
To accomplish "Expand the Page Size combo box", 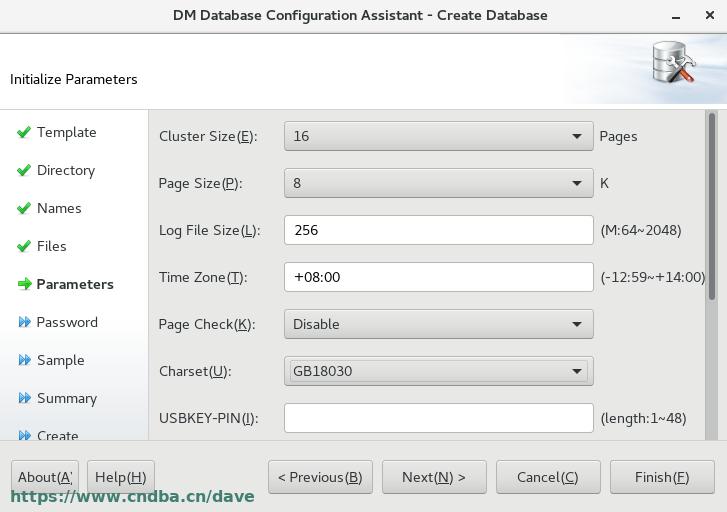I will [x=439, y=183].
